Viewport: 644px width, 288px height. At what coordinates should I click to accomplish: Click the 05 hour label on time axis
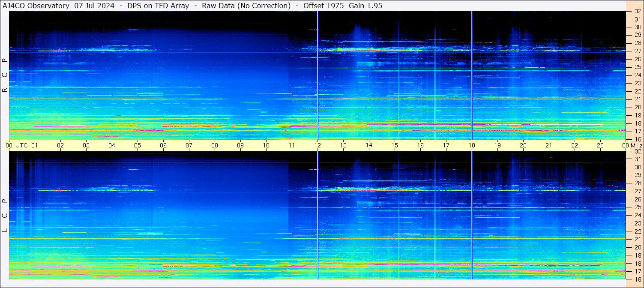tap(138, 145)
